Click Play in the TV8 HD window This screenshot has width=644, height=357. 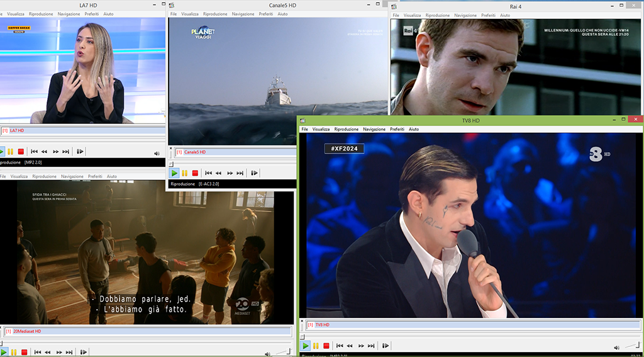pos(306,346)
